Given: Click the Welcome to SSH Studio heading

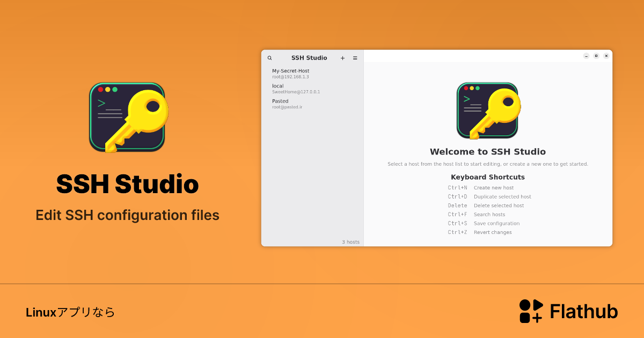Looking at the screenshot, I should (x=487, y=151).
